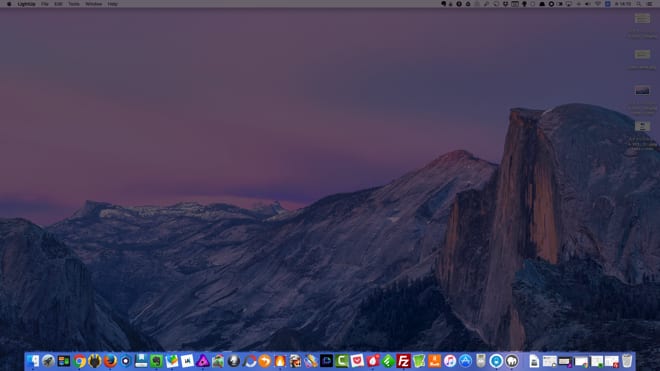Open Evernote green elephant Dock icon
Screen dimensions: 660x371
pyautogui.click(x=157, y=361)
